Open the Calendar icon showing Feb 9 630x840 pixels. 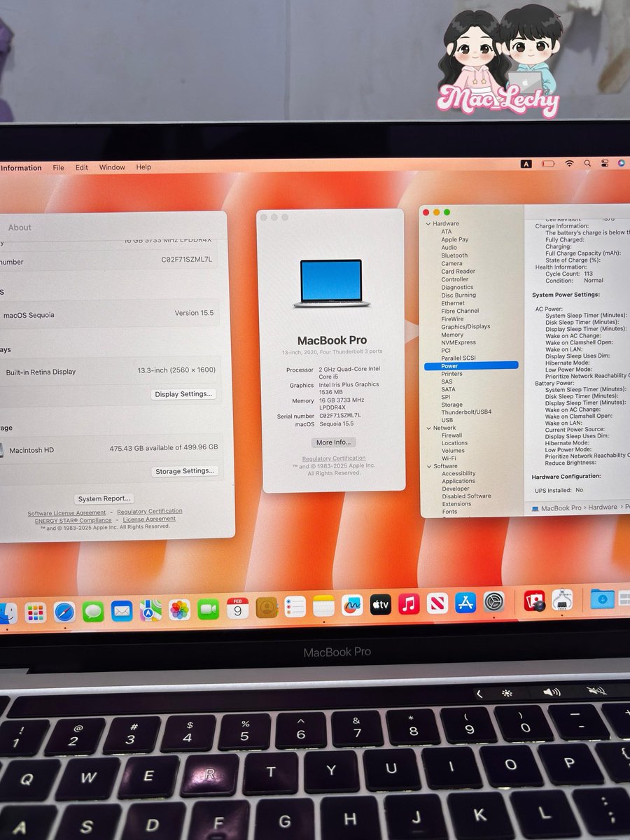[237, 608]
